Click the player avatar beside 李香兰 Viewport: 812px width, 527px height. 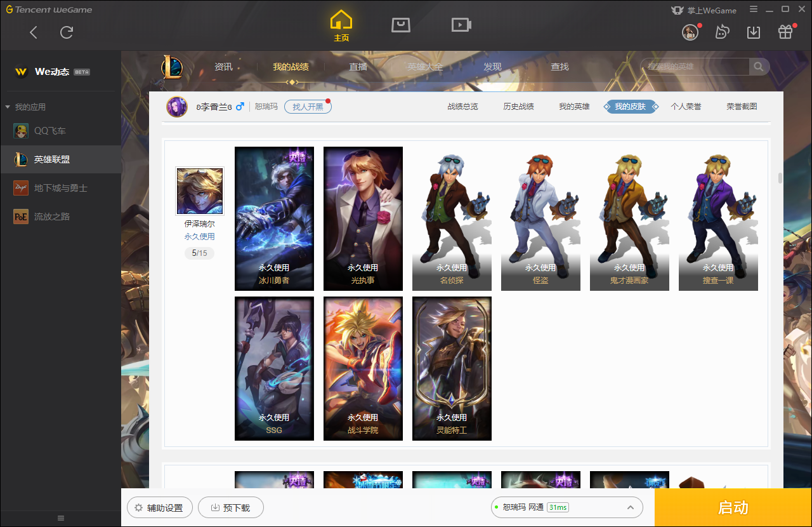[177, 107]
